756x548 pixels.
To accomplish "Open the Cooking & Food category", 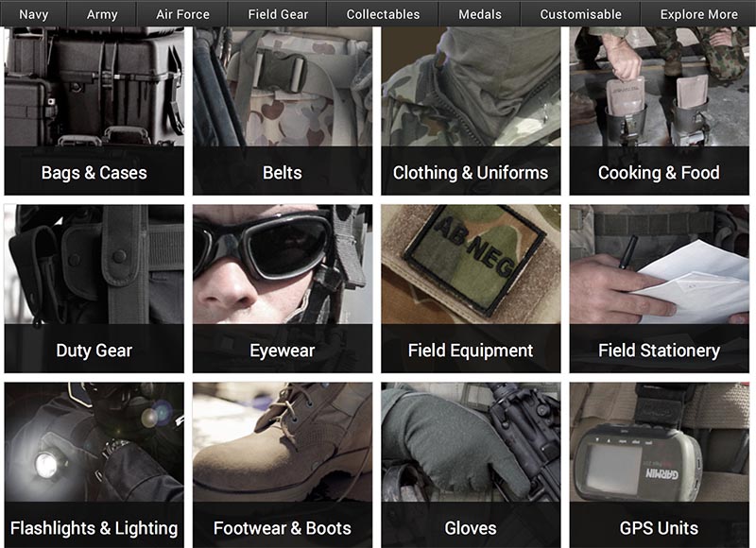I will click(659, 111).
